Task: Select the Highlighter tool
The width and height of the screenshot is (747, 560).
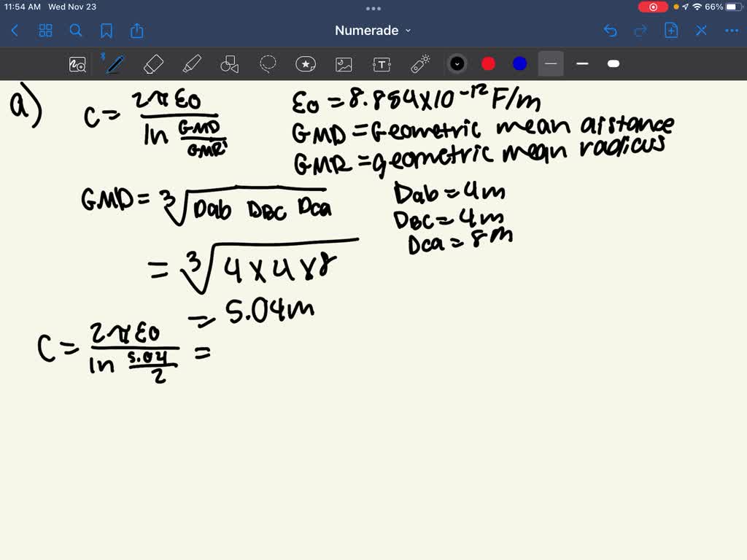Action: [192, 64]
